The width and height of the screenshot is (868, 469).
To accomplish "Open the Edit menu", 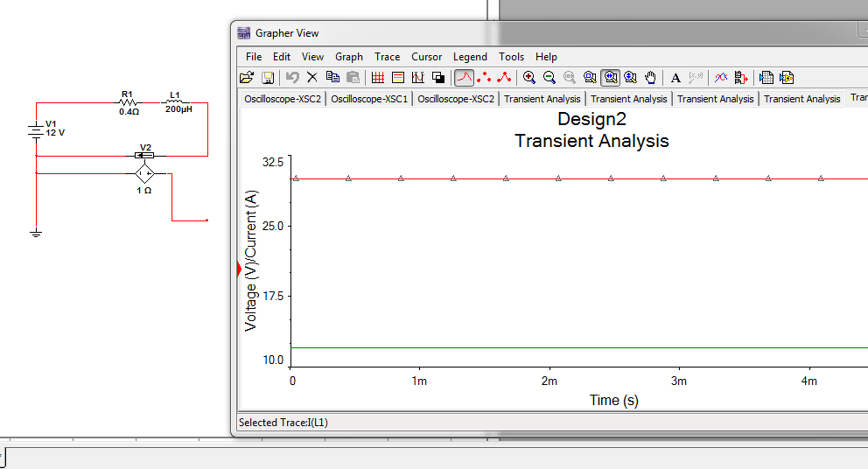I will click(x=281, y=57).
